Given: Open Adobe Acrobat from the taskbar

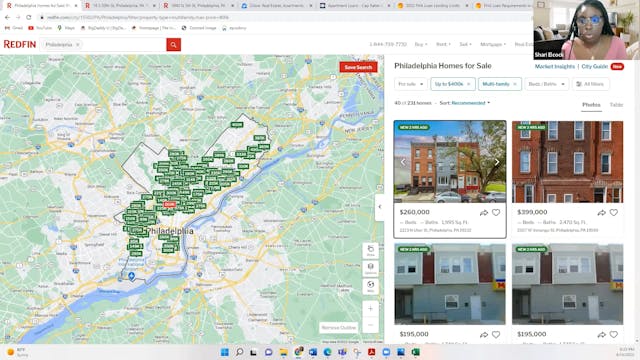Looking at the screenshot, I should coord(371,352).
